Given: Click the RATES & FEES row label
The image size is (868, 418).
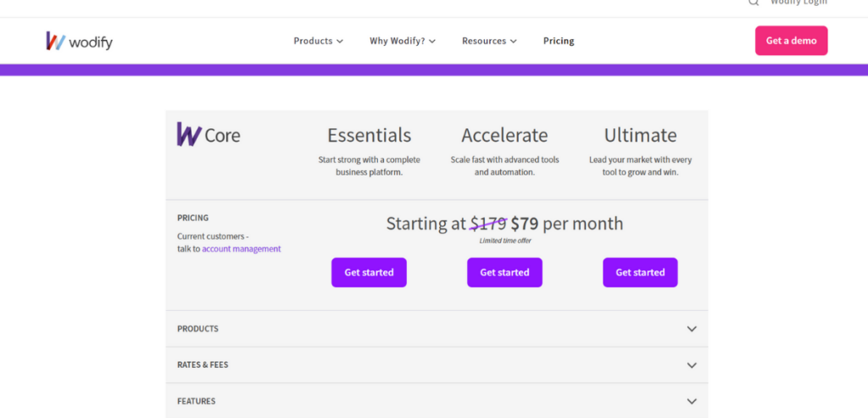Looking at the screenshot, I should click(203, 365).
